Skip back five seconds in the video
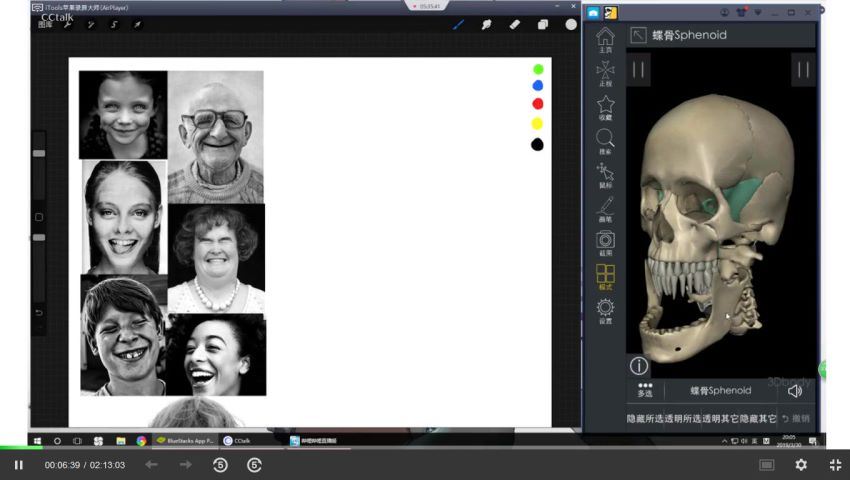This screenshot has width=850, height=480. (x=220, y=465)
